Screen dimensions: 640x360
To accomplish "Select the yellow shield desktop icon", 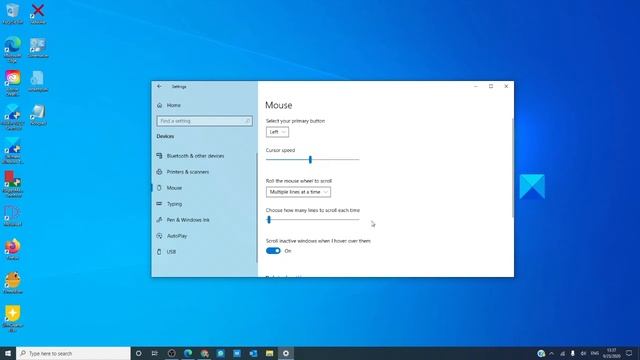I will tap(13, 319).
